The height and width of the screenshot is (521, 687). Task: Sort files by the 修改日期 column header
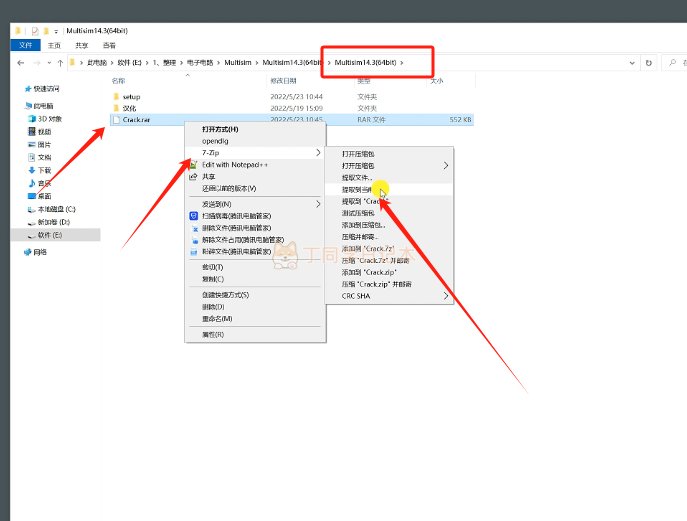coord(283,81)
